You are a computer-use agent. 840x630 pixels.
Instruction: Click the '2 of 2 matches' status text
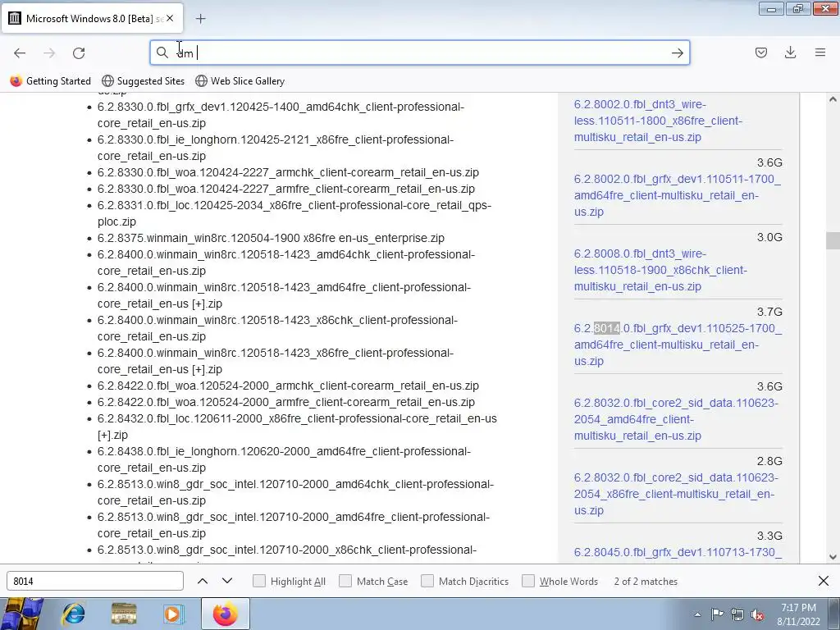tap(646, 582)
